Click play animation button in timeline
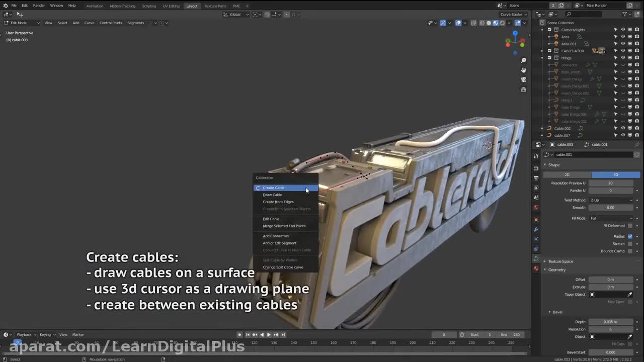Image resolution: width=644 pixels, height=362 pixels. coord(269,334)
